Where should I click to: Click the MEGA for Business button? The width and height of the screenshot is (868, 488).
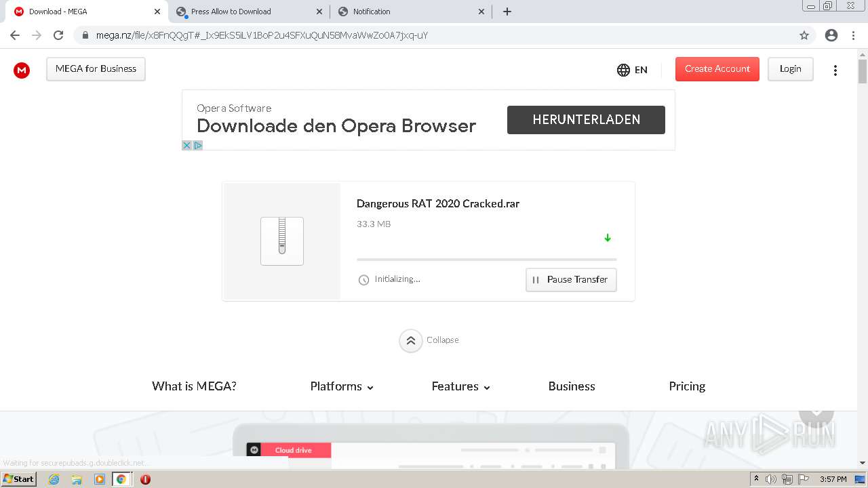point(96,69)
